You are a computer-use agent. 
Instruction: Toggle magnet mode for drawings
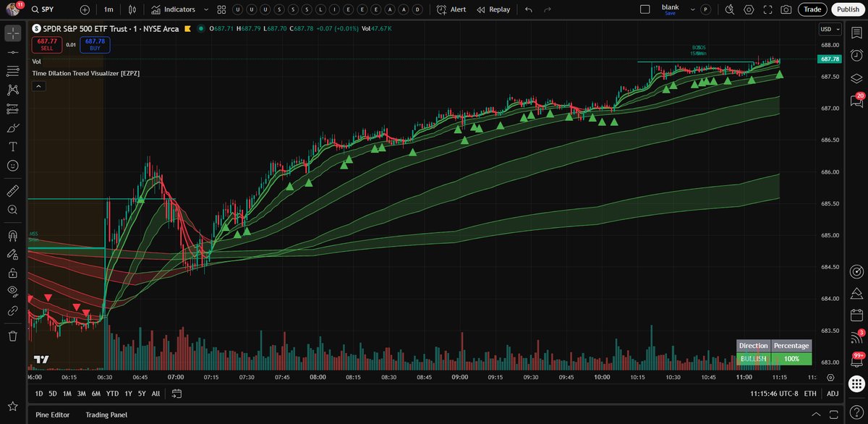(x=12, y=235)
